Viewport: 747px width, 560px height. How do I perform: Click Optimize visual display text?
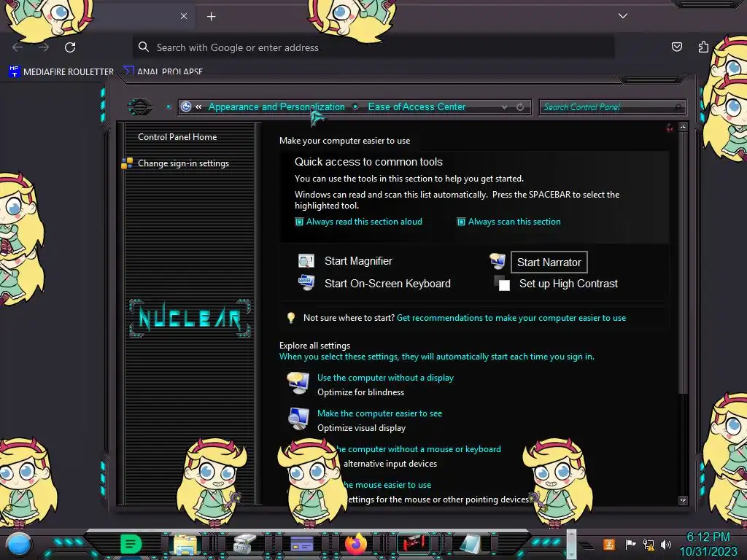tap(362, 428)
